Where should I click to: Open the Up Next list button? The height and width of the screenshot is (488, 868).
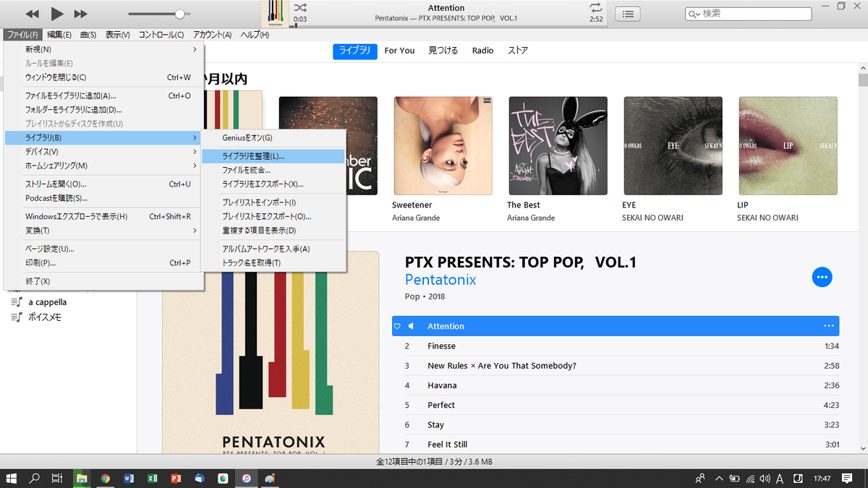point(629,14)
